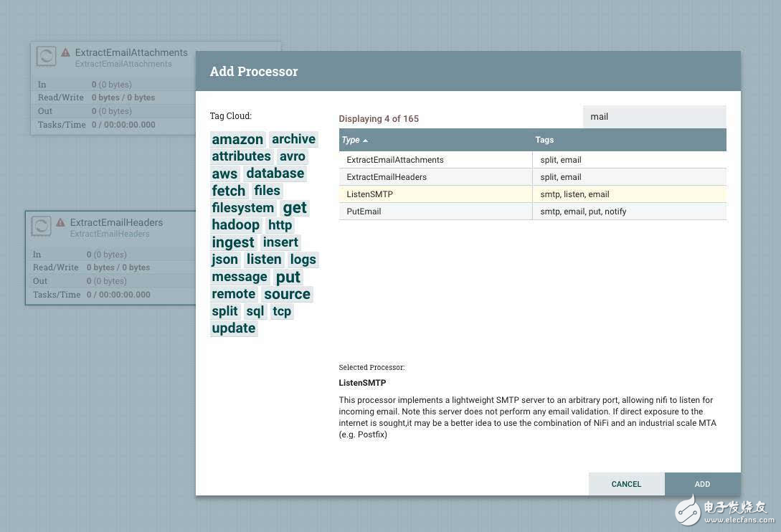The width and height of the screenshot is (781, 532).
Task: Click the mail filter search field
Action: pyautogui.click(x=654, y=116)
